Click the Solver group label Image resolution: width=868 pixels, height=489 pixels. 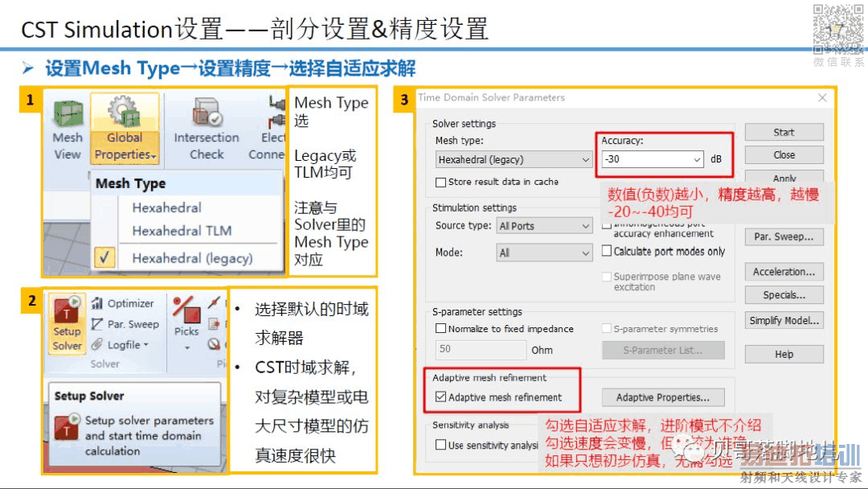pos(104,364)
